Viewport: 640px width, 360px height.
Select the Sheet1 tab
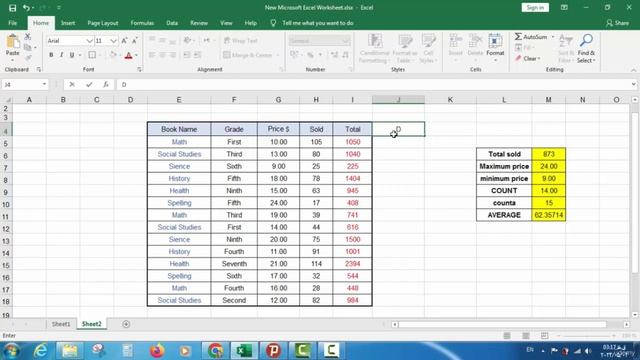(61, 324)
